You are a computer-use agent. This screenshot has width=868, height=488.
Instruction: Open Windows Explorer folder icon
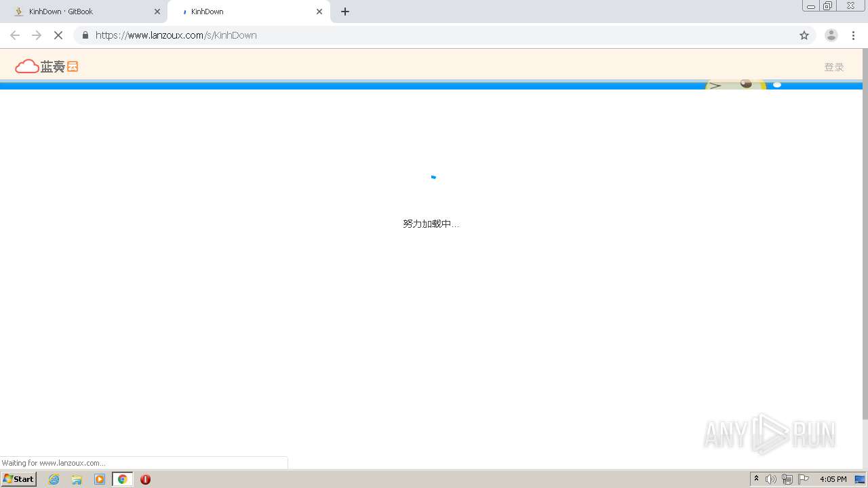(x=77, y=479)
